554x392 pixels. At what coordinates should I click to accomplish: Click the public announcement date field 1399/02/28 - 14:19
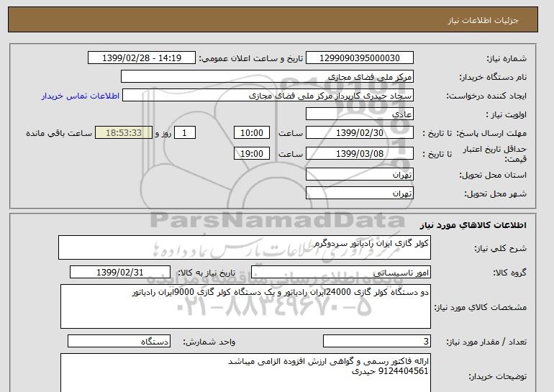click(141, 58)
